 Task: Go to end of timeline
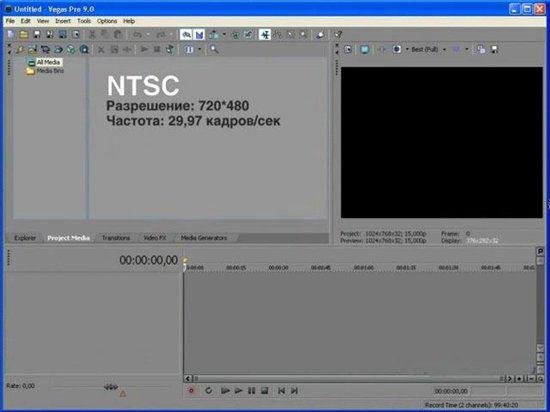pos(294,390)
